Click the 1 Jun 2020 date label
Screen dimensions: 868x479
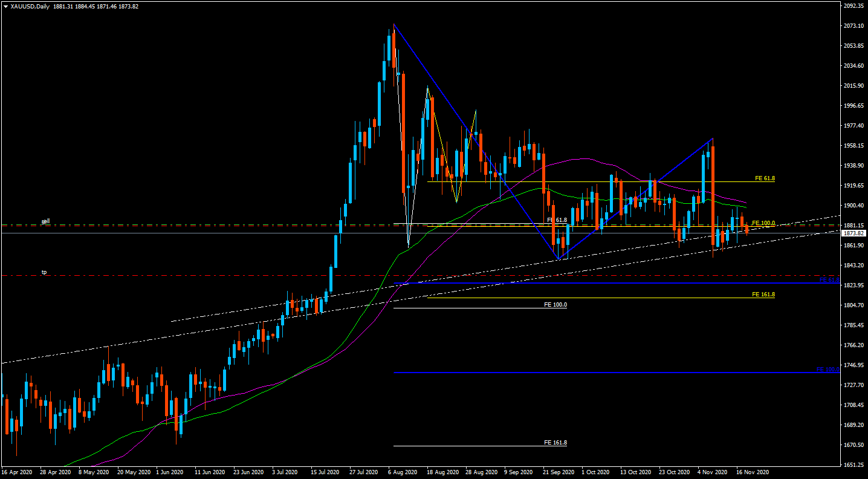tap(170, 471)
